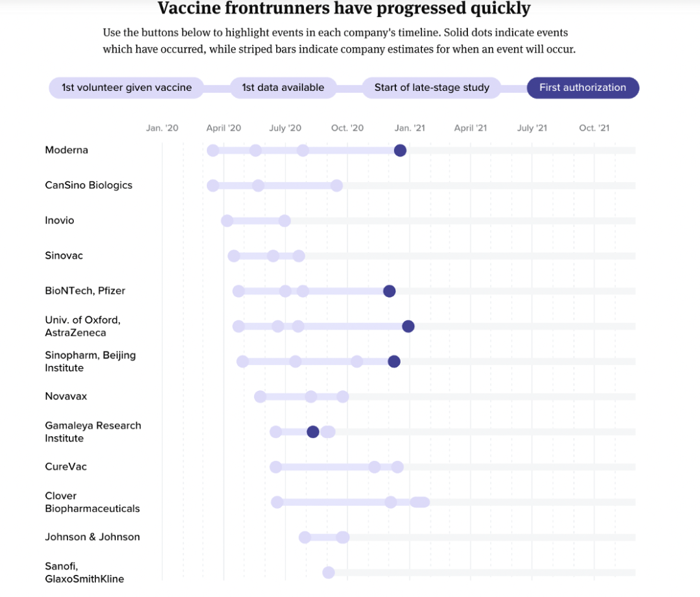Highlight "1st data available" events
Viewport: 700px width, 597px height.
click(x=283, y=88)
